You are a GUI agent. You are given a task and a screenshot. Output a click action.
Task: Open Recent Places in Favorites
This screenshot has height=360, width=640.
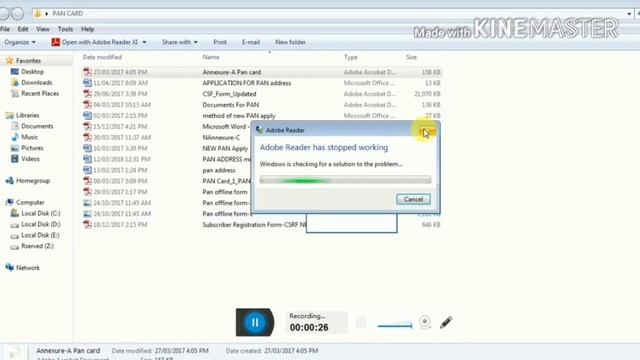tap(40, 93)
